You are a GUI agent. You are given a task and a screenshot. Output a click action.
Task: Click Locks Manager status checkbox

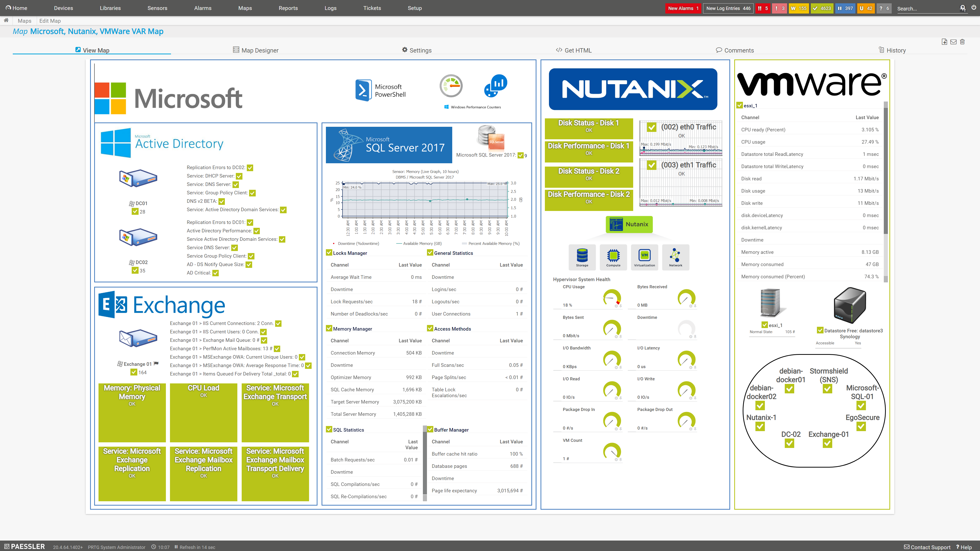tap(329, 253)
